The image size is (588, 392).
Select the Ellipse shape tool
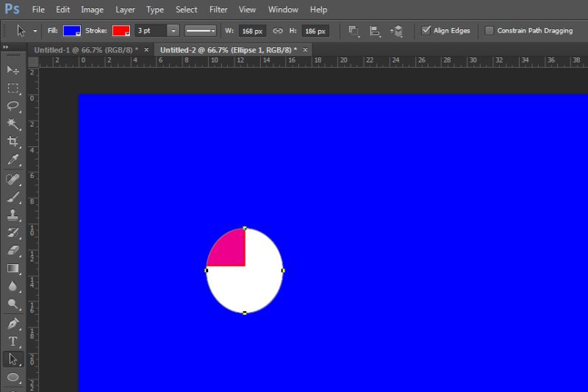12,377
